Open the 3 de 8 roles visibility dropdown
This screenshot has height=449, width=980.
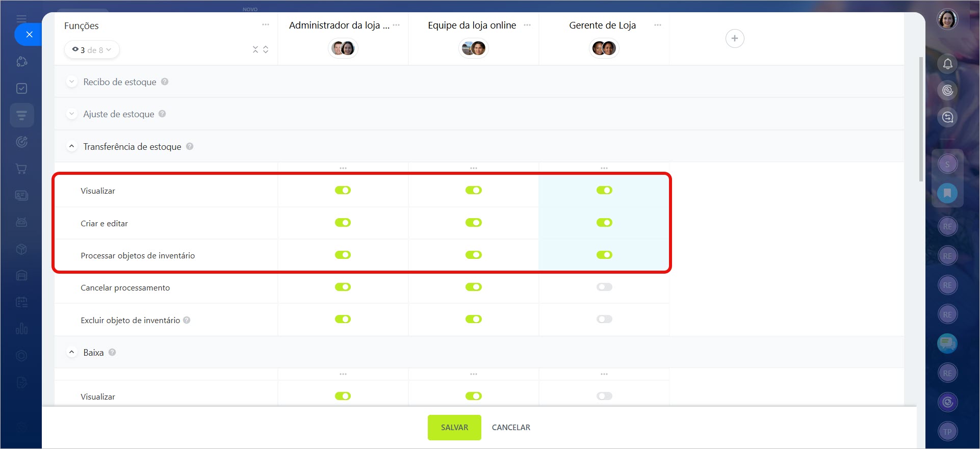tap(92, 50)
